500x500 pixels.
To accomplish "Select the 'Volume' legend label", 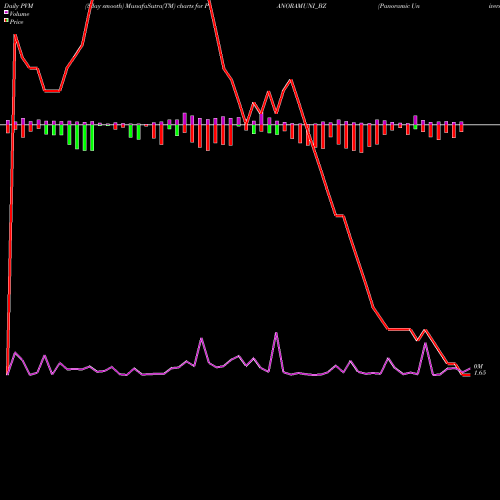I will coord(19,14).
